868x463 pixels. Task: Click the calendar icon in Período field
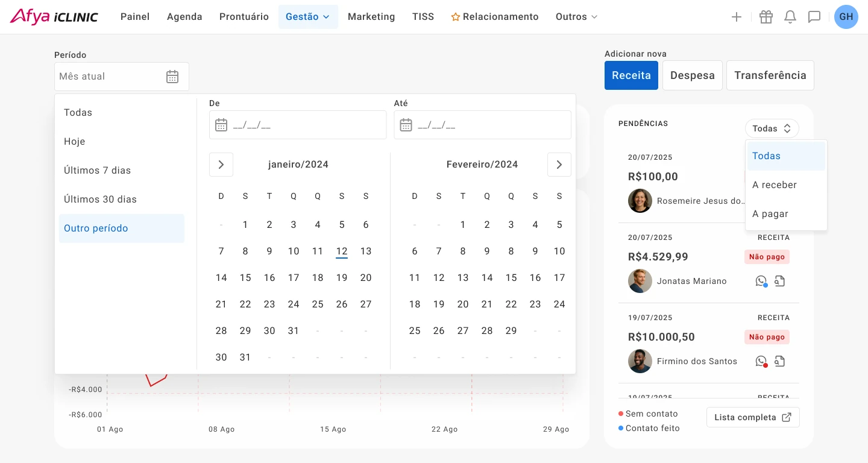(172, 77)
